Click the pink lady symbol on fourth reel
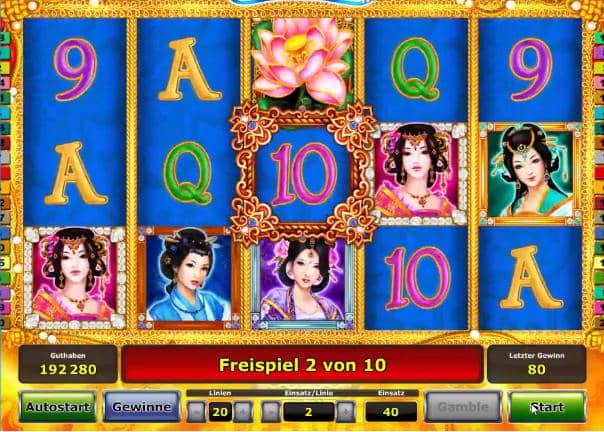Image resolution: width=604 pixels, height=432 pixels. (418, 174)
